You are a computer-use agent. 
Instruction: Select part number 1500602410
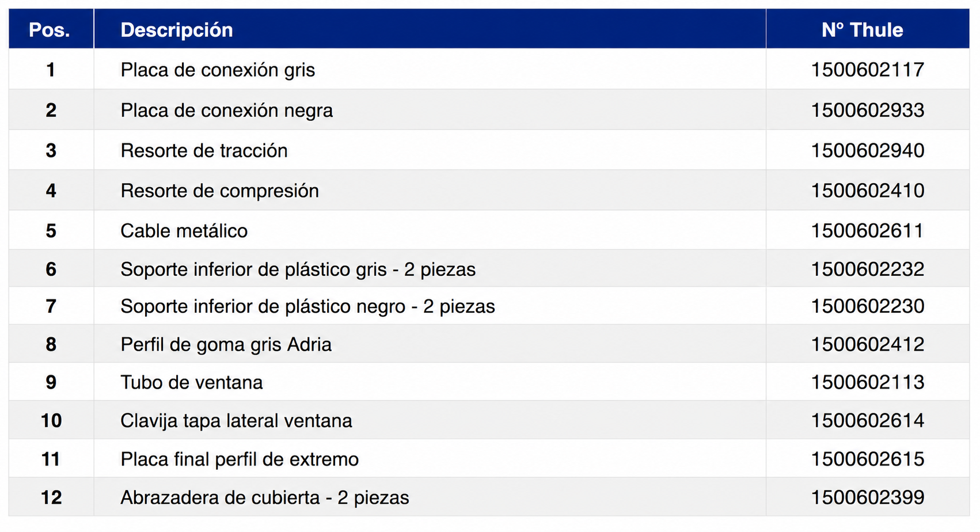point(868,191)
